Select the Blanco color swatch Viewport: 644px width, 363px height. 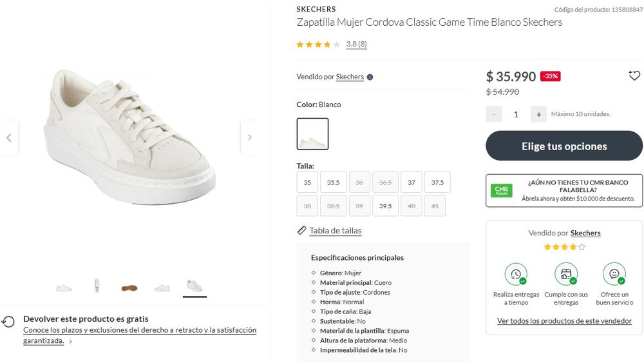pyautogui.click(x=313, y=134)
